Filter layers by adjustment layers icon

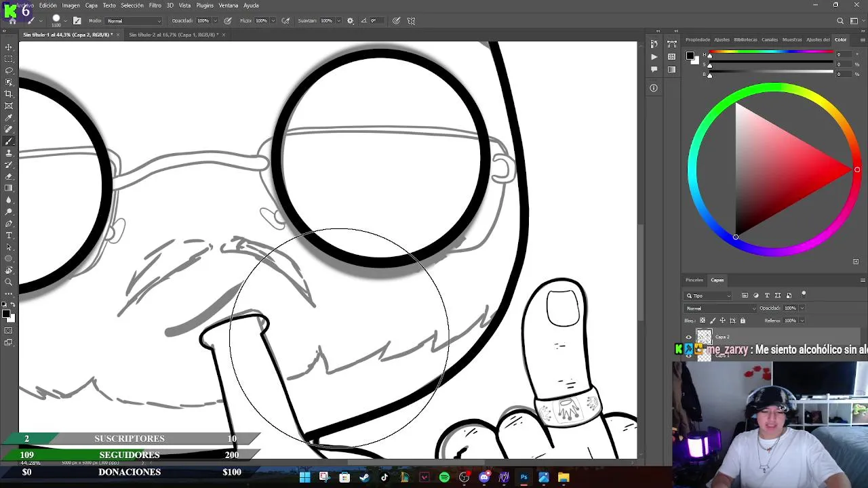[x=756, y=296]
